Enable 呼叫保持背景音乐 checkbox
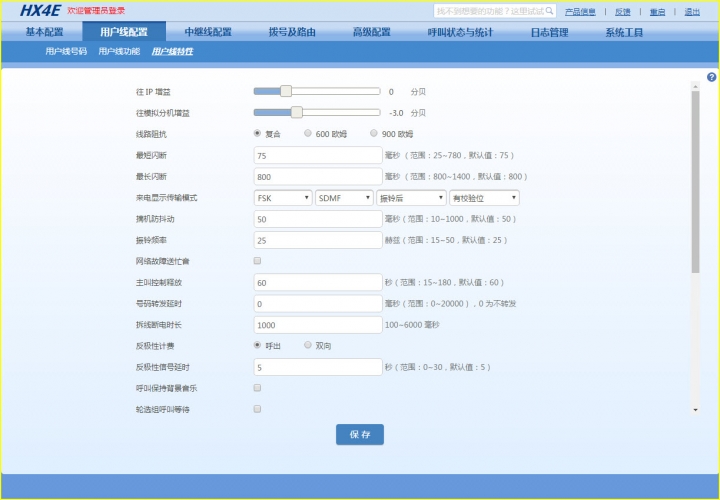The width and height of the screenshot is (720, 500). (257, 388)
